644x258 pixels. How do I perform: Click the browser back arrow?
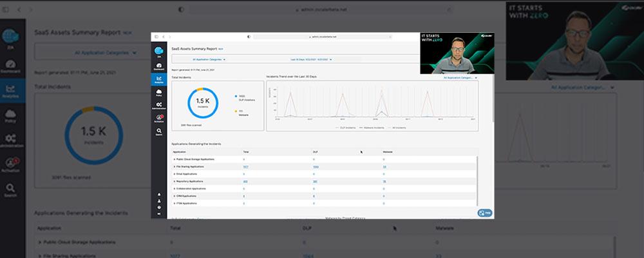pos(162,37)
